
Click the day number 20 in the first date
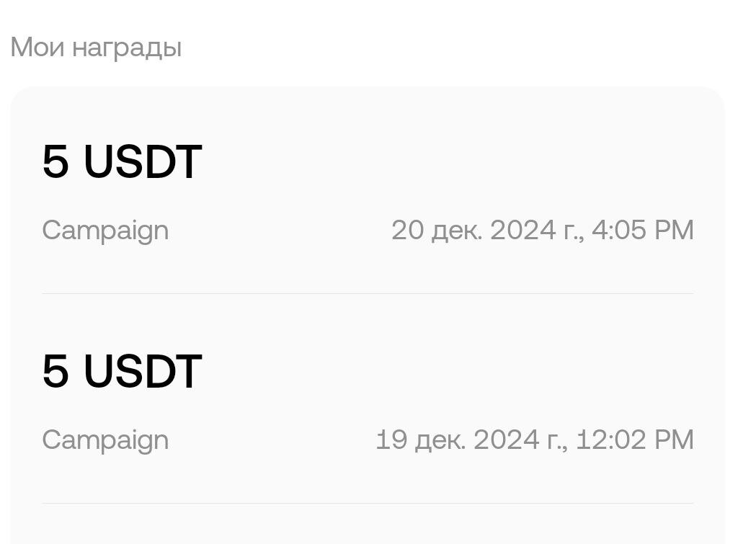(407, 231)
